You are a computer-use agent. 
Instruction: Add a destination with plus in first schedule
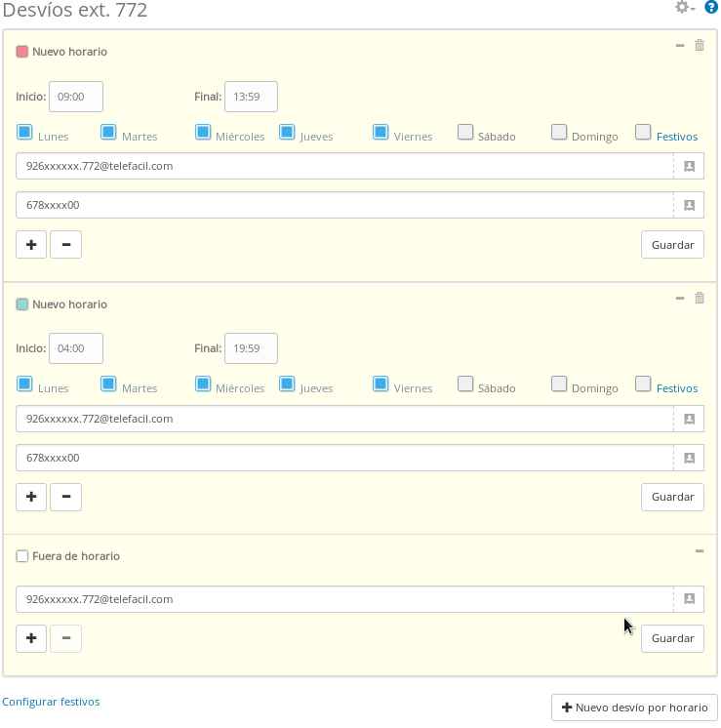[31, 244]
